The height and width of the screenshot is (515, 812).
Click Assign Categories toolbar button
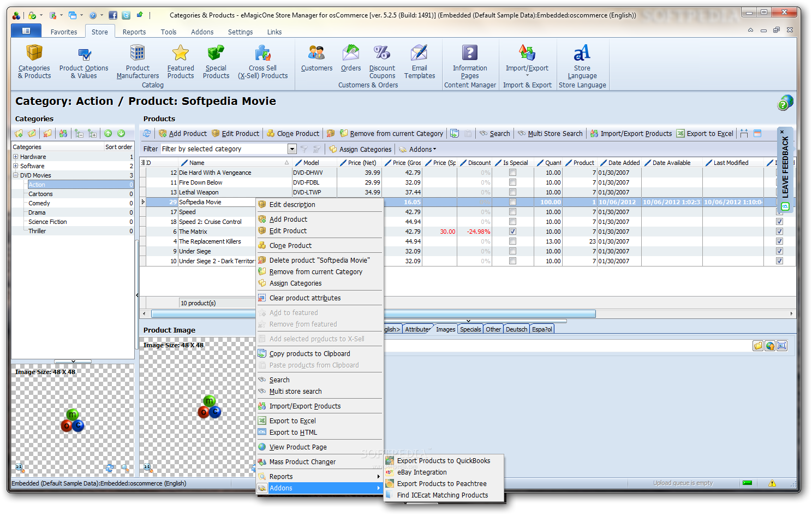pos(360,149)
